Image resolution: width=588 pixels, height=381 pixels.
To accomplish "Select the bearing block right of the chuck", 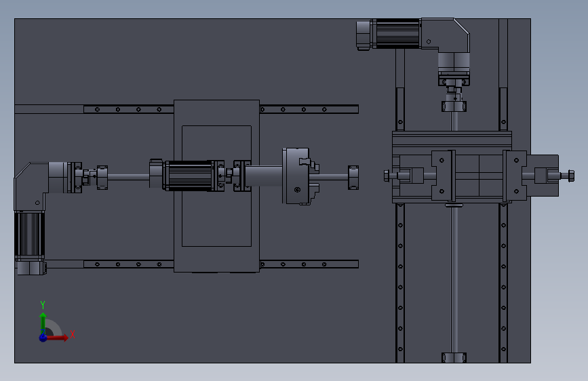I will point(353,178).
